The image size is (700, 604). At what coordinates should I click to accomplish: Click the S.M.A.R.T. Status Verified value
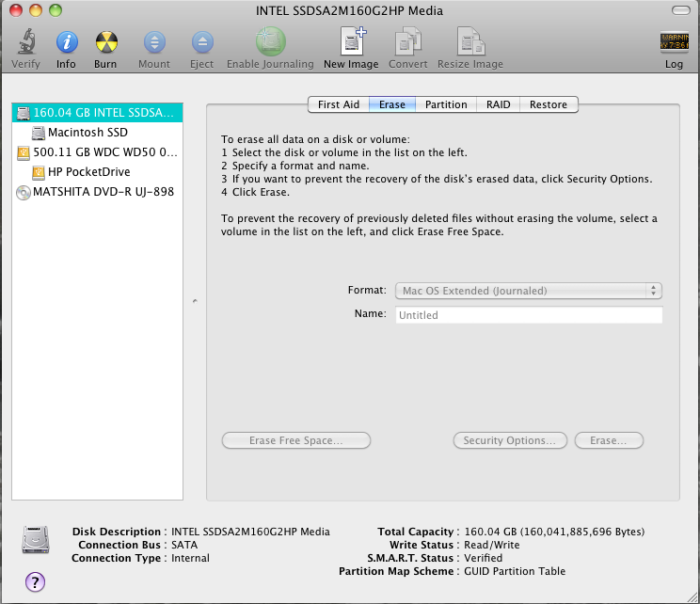pyautogui.click(x=483, y=558)
